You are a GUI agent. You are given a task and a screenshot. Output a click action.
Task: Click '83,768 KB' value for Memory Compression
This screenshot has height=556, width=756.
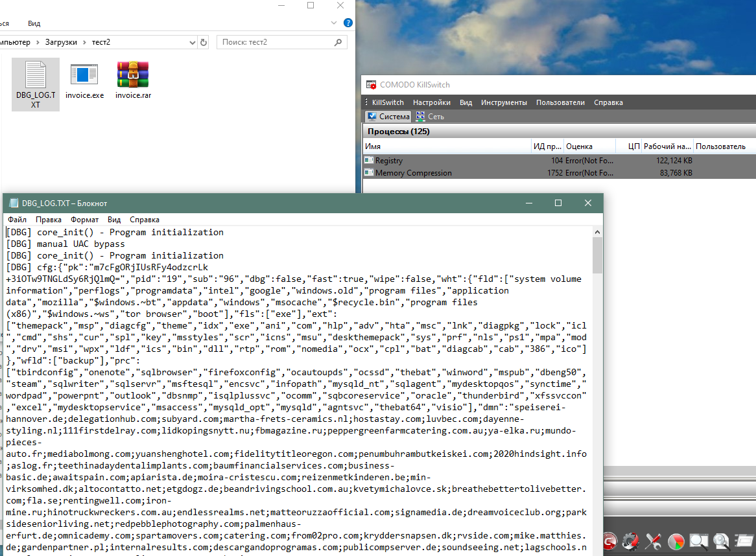tap(676, 173)
